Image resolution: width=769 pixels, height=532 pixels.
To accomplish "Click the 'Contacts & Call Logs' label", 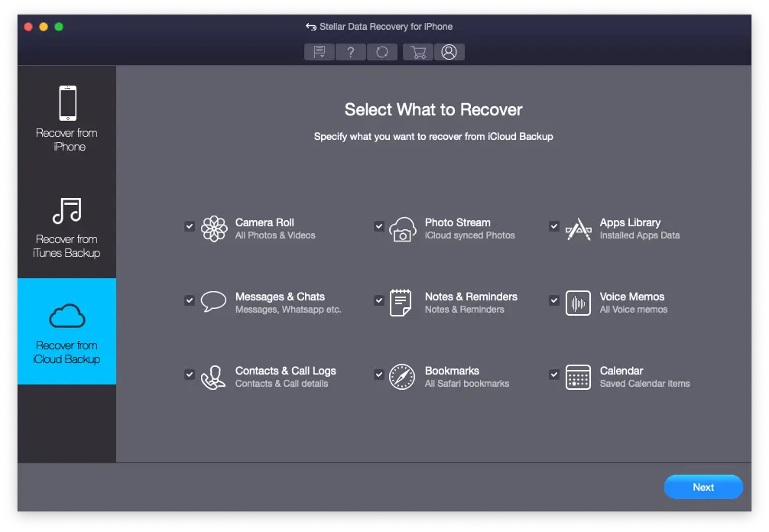I will (286, 371).
